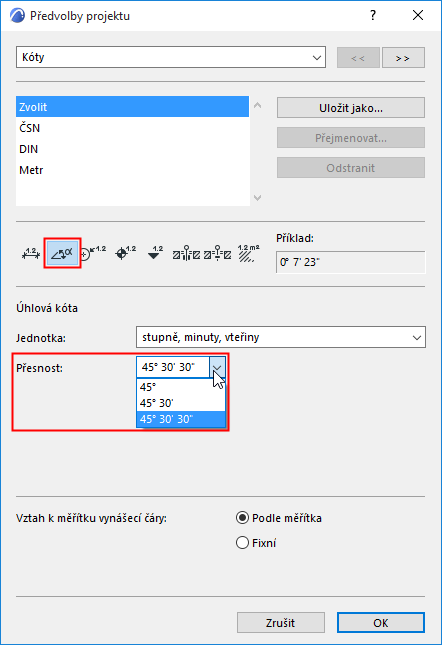This screenshot has height=645, width=442.
Task: Select the sill height dimension icon
Action: click(218, 253)
